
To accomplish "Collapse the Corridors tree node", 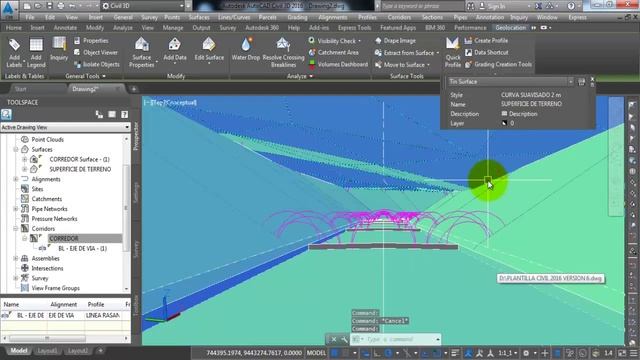I will click(x=16, y=229).
